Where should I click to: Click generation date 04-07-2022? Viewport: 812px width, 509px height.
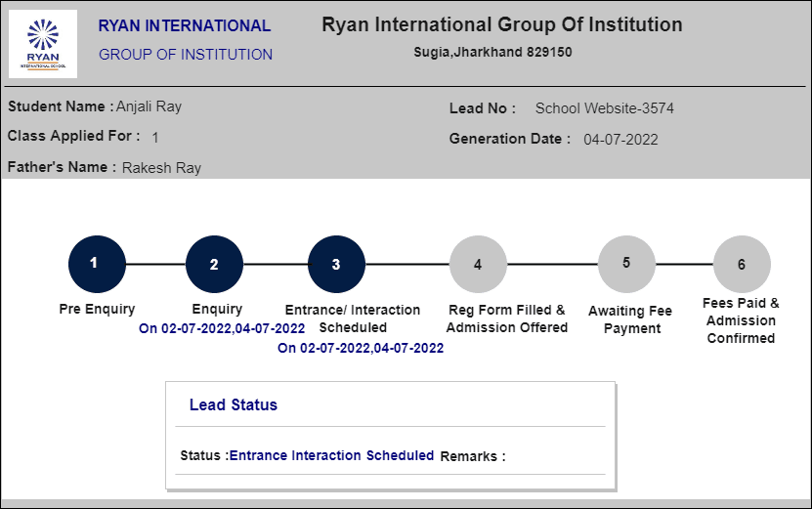click(620, 140)
